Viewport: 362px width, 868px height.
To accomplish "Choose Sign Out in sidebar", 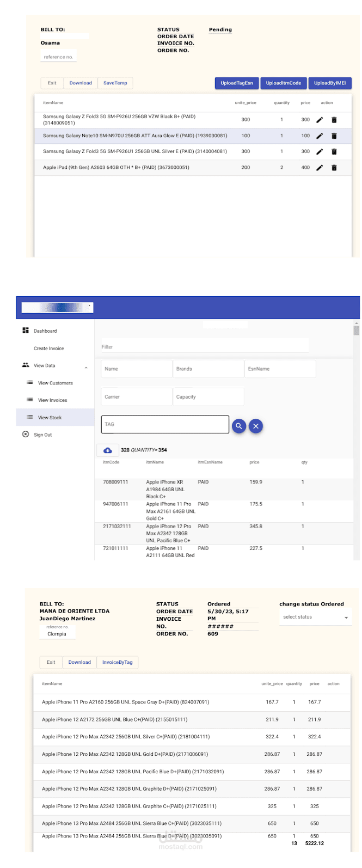I will point(43,435).
